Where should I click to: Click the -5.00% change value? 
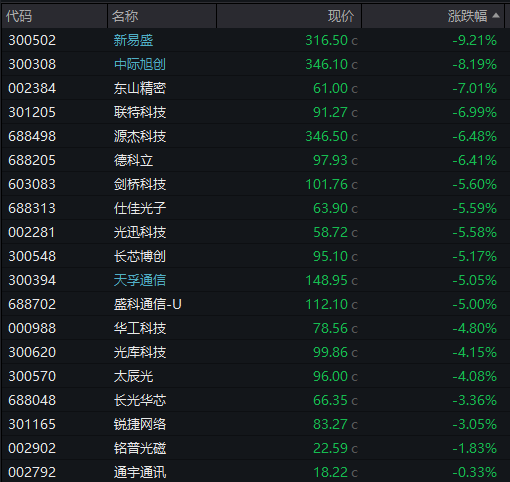(x=475, y=304)
